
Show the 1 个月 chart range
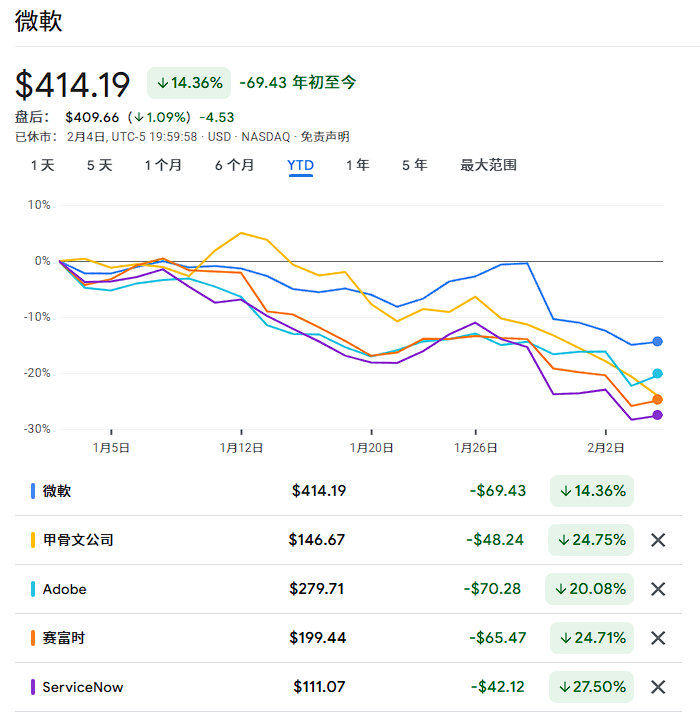pos(163,165)
